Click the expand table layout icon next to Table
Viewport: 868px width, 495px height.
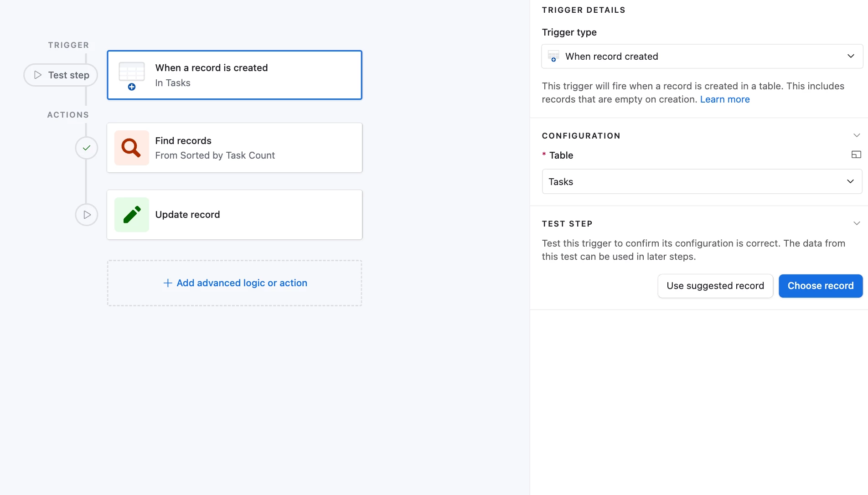coord(856,155)
